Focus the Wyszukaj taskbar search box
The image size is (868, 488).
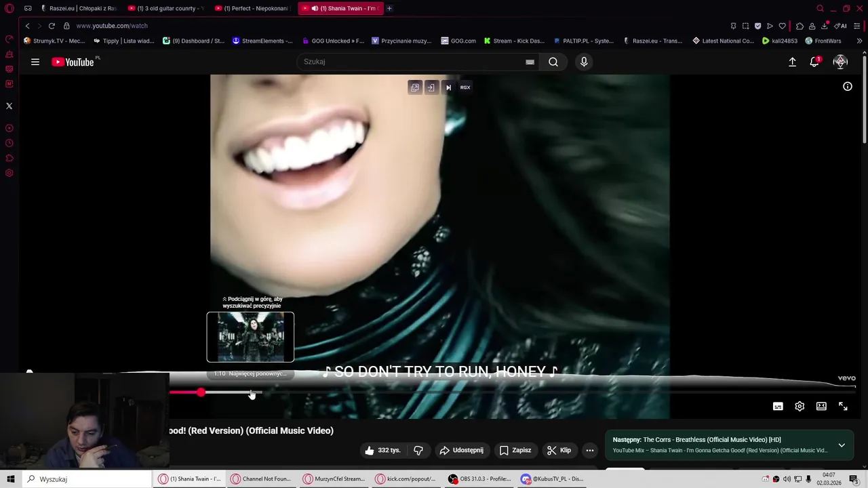click(x=86, y=479)
